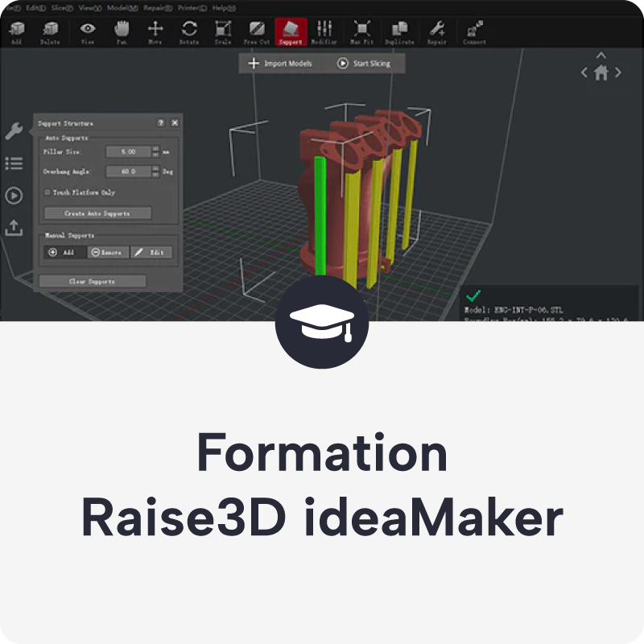Toggle the Support tool

[291, 32]
